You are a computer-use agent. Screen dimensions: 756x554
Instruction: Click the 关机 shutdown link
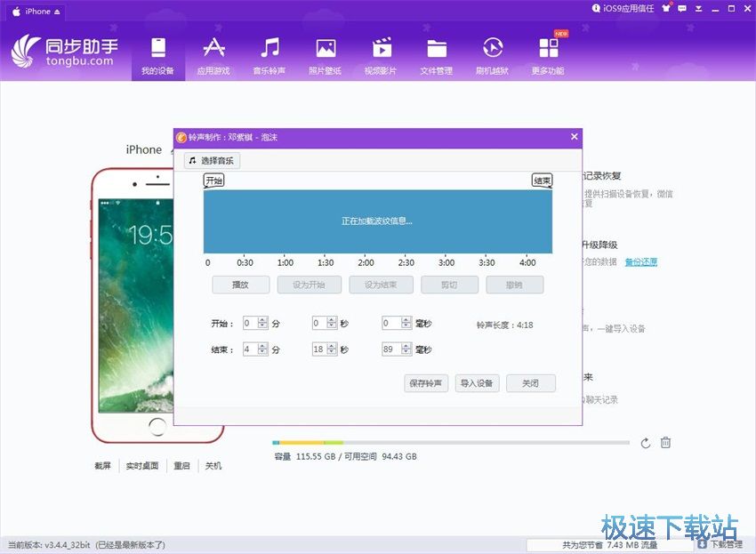[x=213, y=466]
